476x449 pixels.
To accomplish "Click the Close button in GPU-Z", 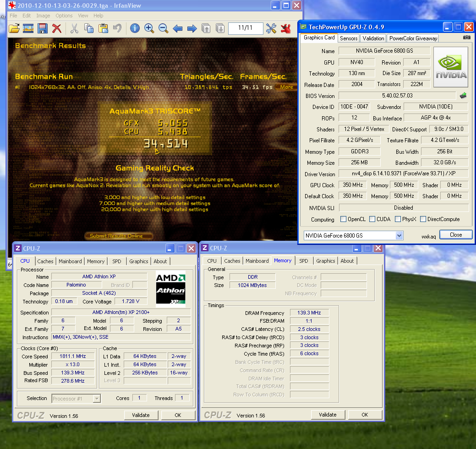I will pyautogui.click(x=456, y=235).
